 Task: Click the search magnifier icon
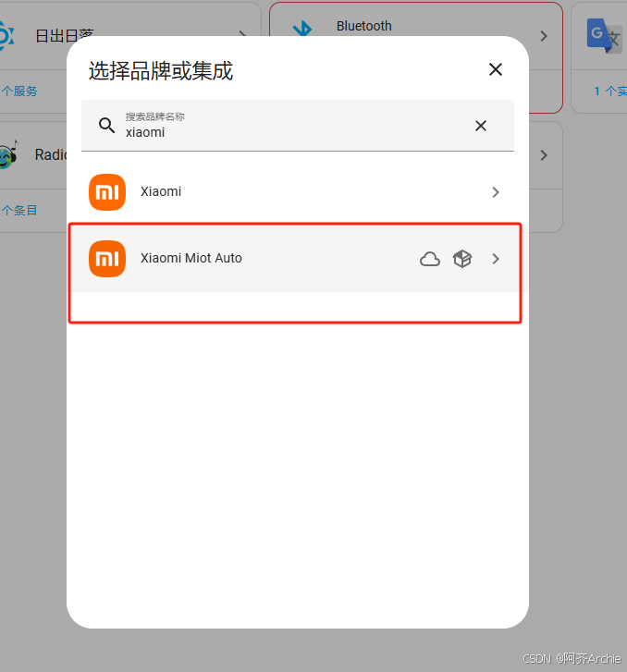pyautogui.click(x=106, y=126)
